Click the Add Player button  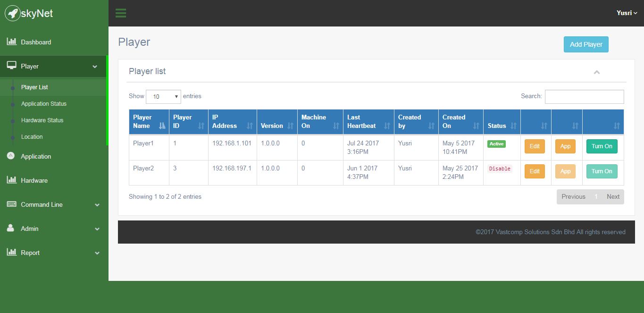[x=586, y=44]
